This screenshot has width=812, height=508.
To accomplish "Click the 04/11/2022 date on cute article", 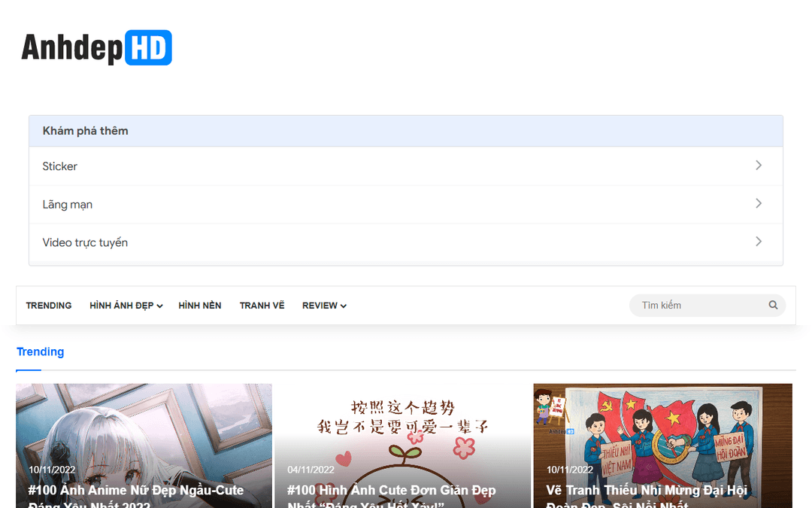I will pos(311,470).
